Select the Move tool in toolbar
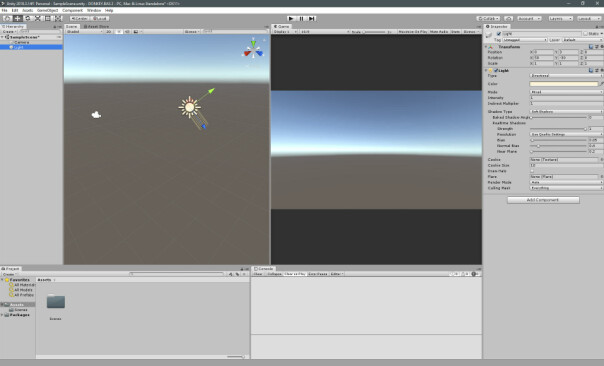Viewport: 604px width, 366px height. pos(17,18)
